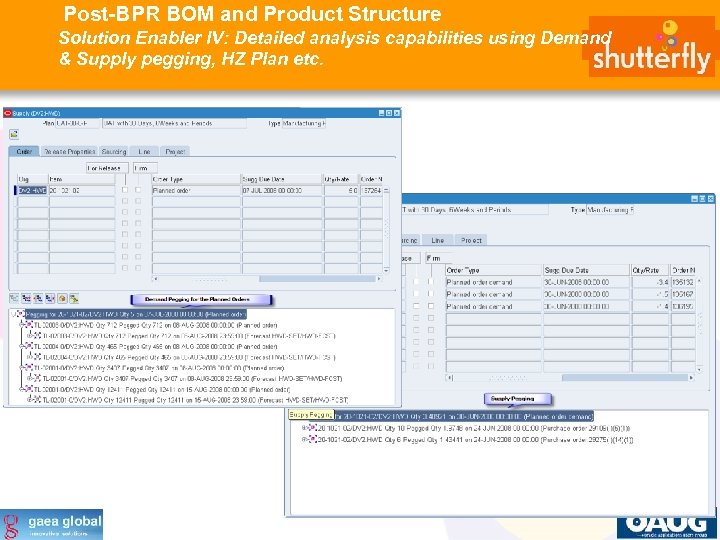Collapse the Qty 465 Planned order tree node
Image resolution: width=720 pixels, height=540 pixels.
[x=22, y=346]
